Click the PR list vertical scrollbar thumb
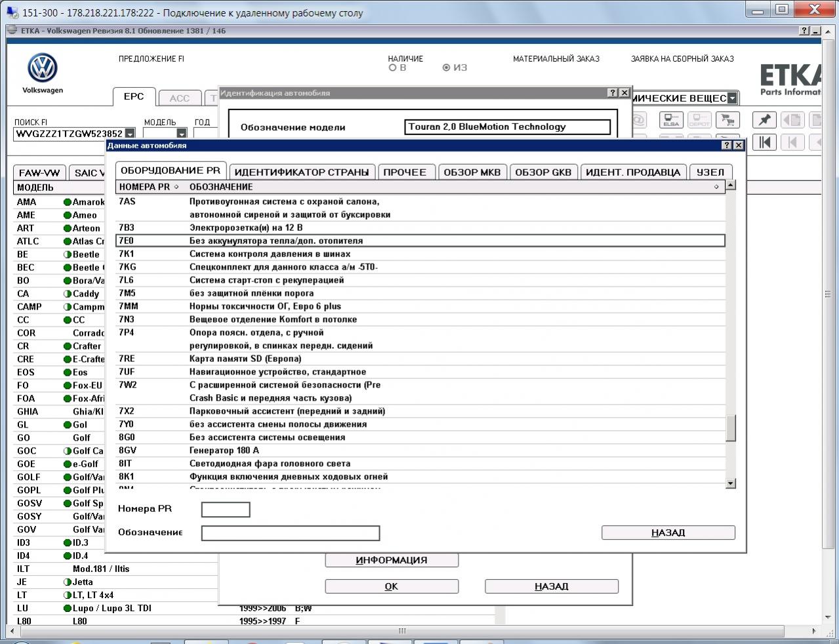The width and height of the screenshot is (839, 644). pyautogui.click(x=731, y=429)
